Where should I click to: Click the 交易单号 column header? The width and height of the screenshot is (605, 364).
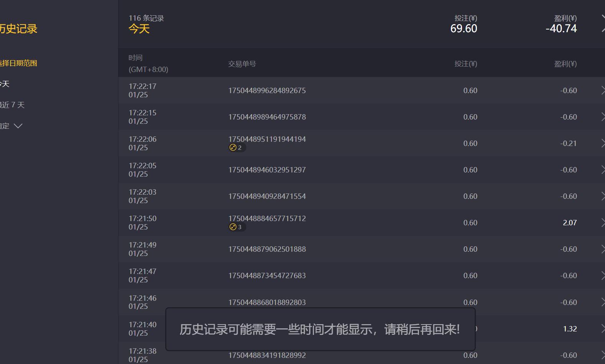[242, 64]
